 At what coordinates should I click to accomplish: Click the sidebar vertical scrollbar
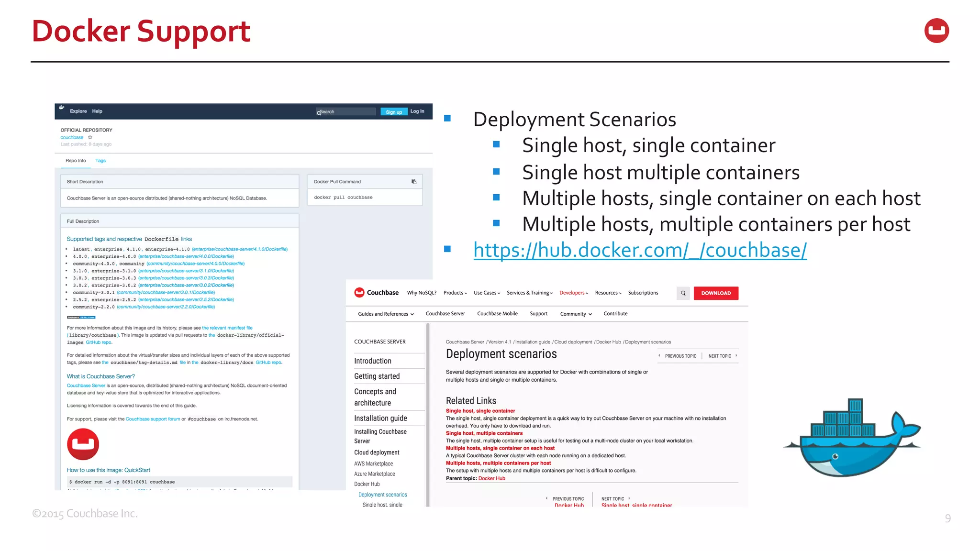click(x=428, y=415)
